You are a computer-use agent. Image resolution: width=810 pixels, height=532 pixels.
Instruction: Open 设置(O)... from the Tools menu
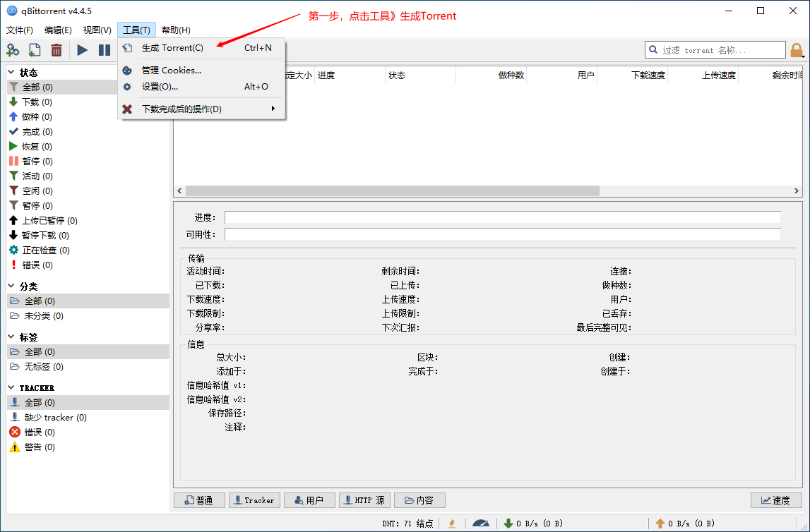click(x=201, y=87)
